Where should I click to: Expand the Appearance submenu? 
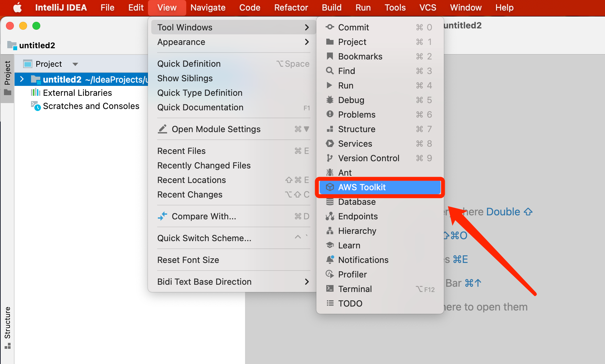click(x=233, y=42)
